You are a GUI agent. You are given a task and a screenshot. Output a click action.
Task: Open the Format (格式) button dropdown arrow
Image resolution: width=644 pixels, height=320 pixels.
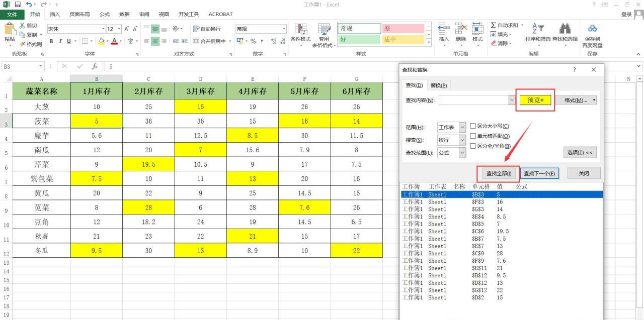pos(594,100)
